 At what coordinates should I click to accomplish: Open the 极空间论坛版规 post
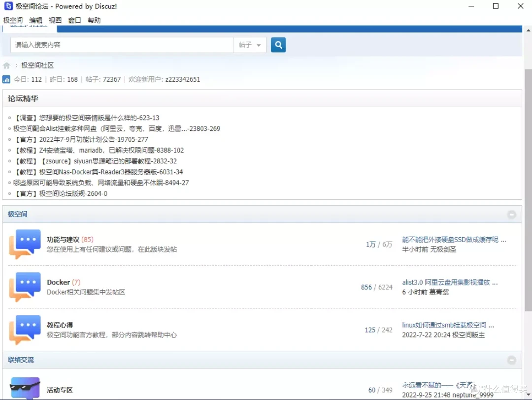61,193
